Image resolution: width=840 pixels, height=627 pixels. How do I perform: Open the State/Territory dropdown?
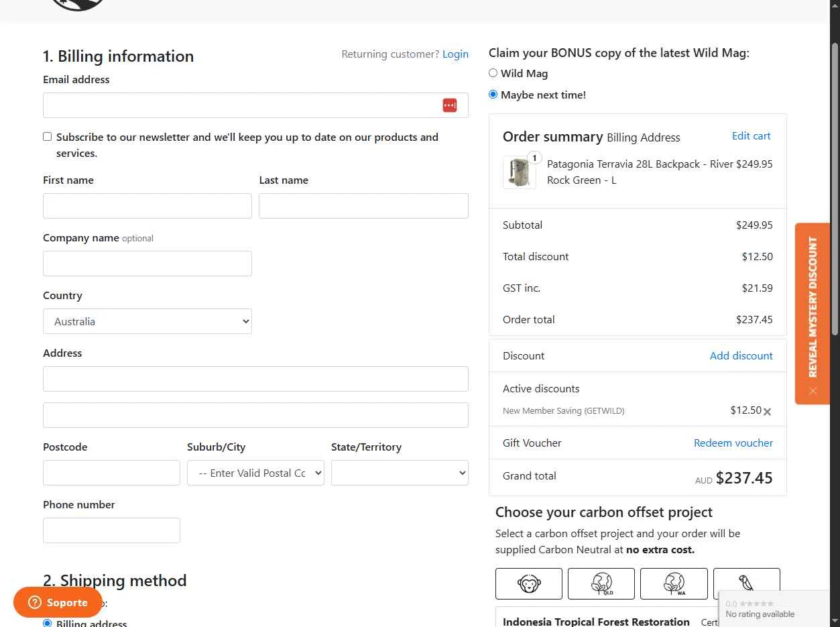point(400,473)
